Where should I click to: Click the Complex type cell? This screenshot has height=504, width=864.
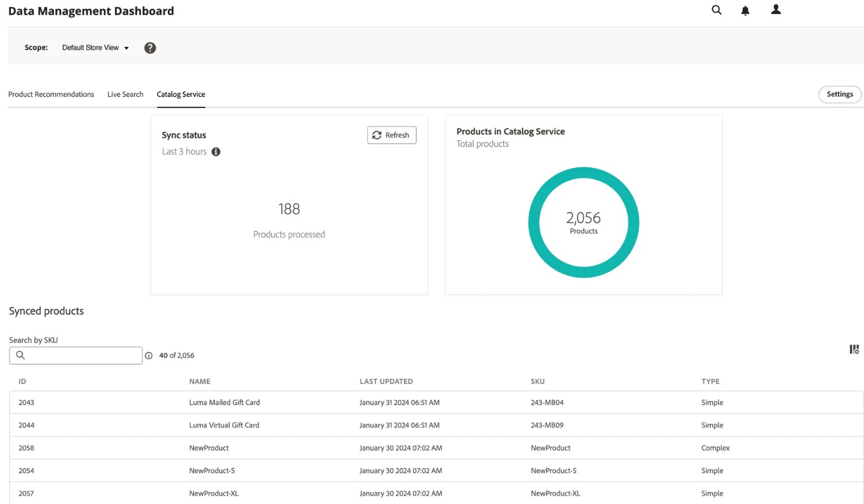[x=716, y=448]
